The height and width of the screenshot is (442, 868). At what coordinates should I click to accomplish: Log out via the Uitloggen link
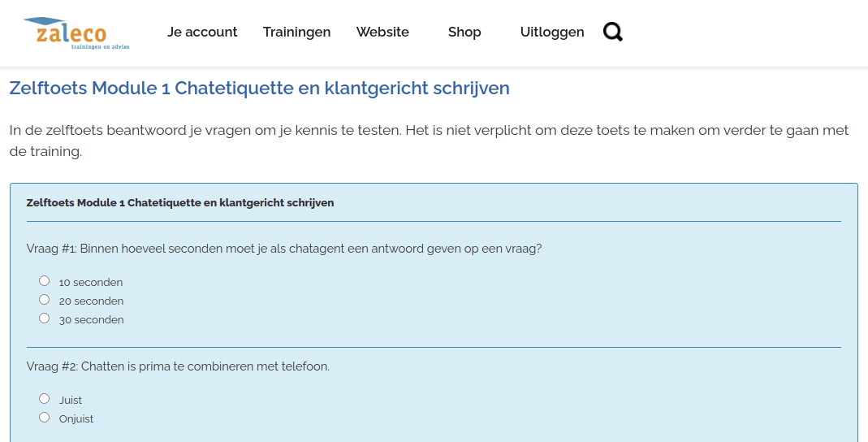pyautogui.click(x=552, y=32)
